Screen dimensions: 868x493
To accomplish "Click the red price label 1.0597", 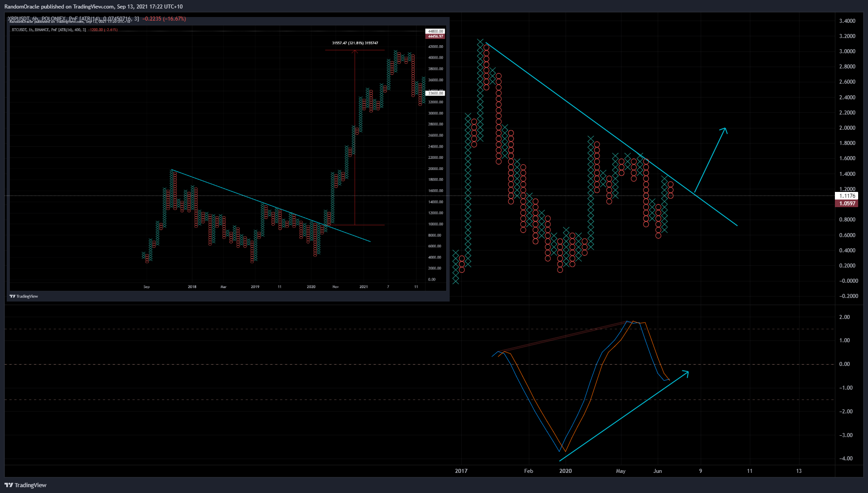I will 847,204.
